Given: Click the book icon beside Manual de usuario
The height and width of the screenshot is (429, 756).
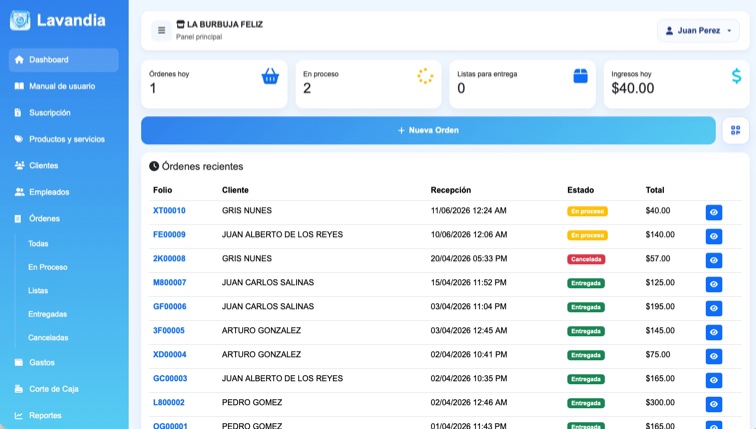Looking at the screenshot, I should pyautogui.click(x=19, y=86).
